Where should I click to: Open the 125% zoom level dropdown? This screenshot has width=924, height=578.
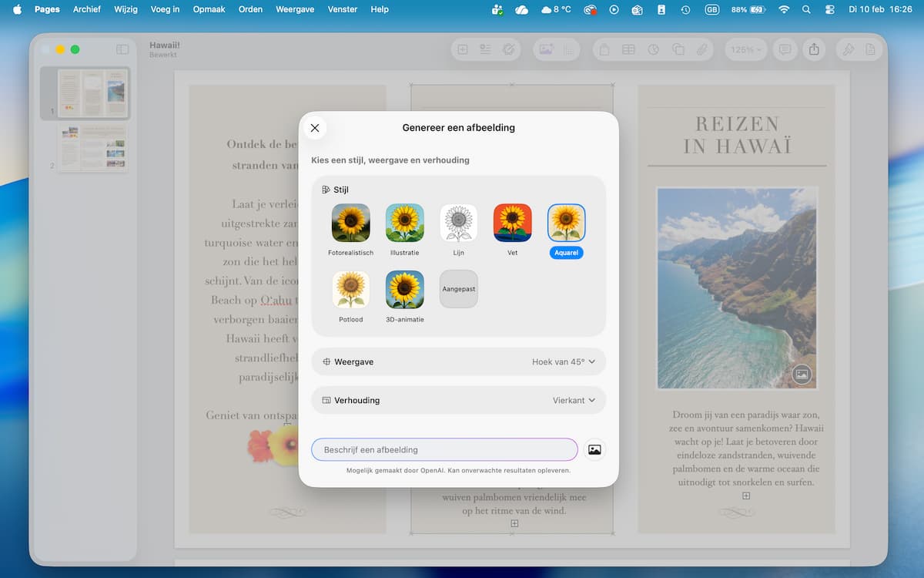(745, 49)
